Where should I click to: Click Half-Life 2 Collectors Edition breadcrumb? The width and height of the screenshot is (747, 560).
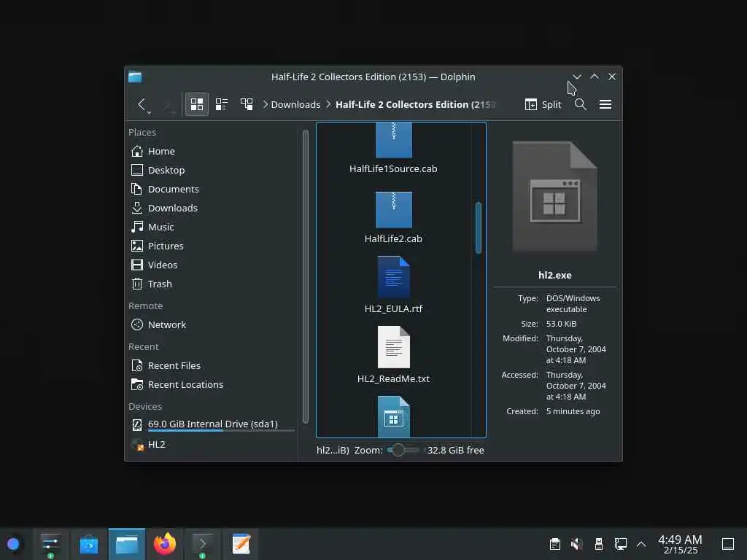(415, 104)
